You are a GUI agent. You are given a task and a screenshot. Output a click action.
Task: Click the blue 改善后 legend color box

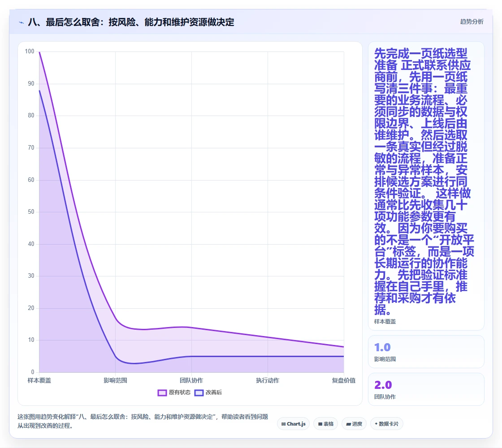point(199,392)
